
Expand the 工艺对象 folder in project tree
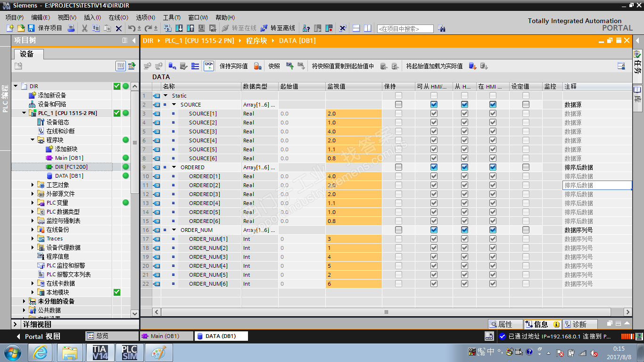point(33,185)
